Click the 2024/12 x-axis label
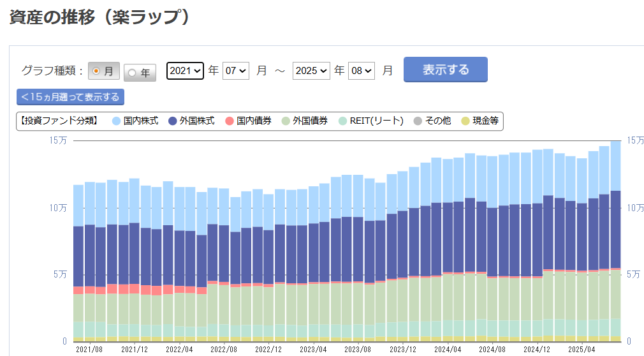The height and width of the screenshot is (356, 644). click(x=537, y=350)
